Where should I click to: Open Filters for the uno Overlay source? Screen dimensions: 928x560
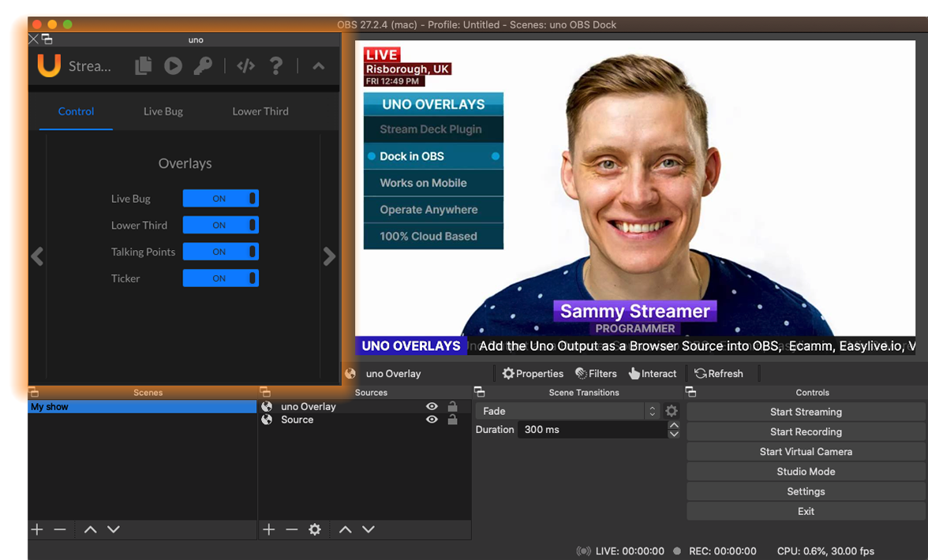[x=596, y=373]
